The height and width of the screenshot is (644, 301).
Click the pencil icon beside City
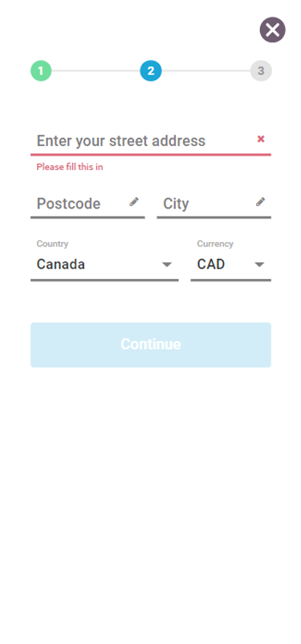click(x=260, y=201)
